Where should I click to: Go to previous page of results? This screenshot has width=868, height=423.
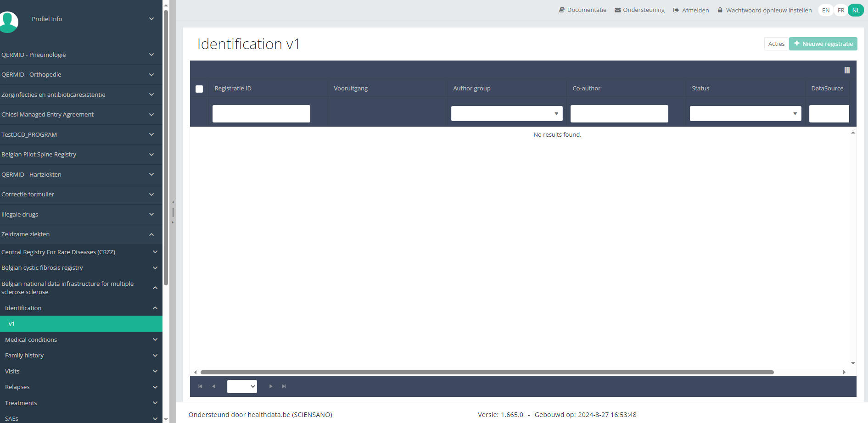[x=213, y=386]
